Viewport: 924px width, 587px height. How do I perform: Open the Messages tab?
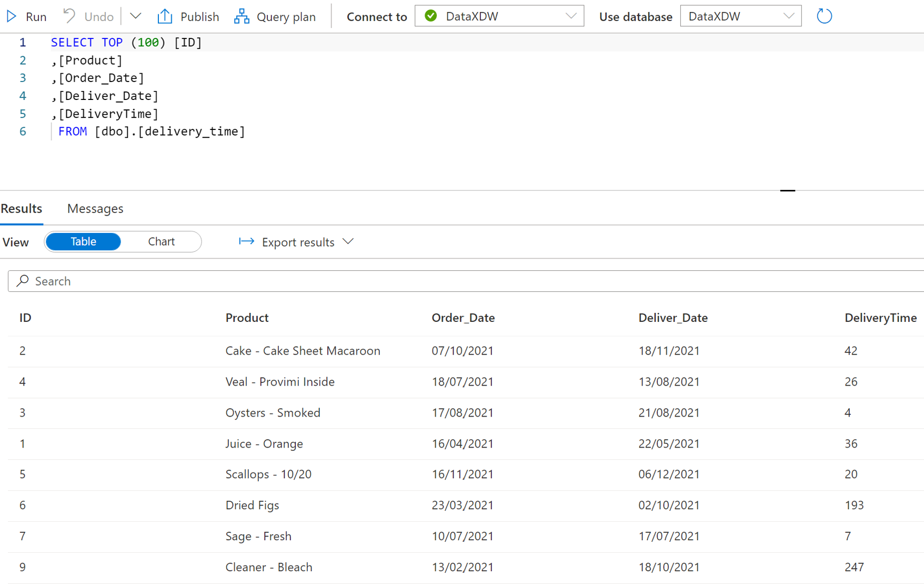pos(95,209)
